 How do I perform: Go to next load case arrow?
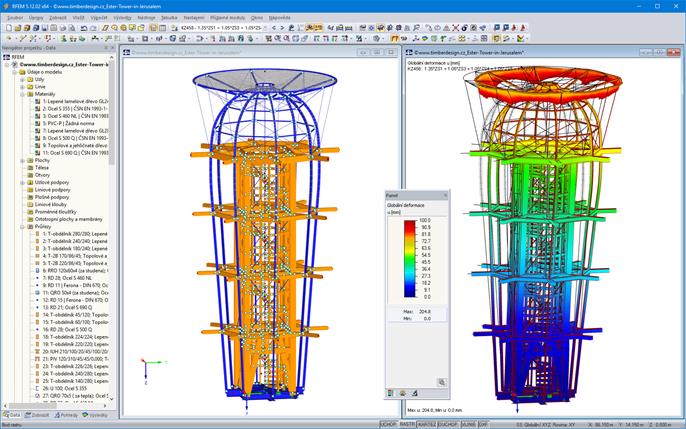click(x=282, y=28)
